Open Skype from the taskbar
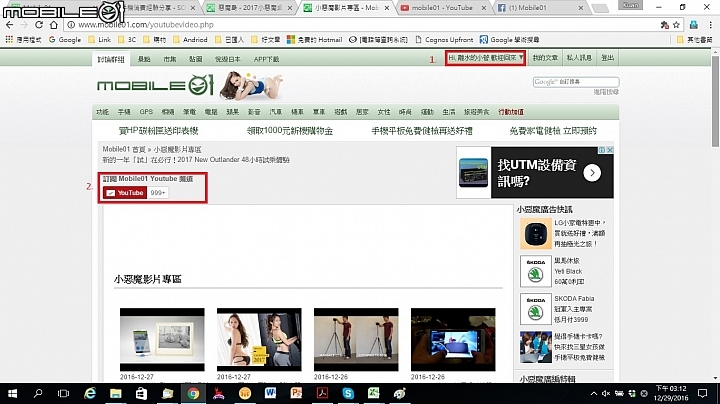Screen dimensions: 720x404 (348, 393)
